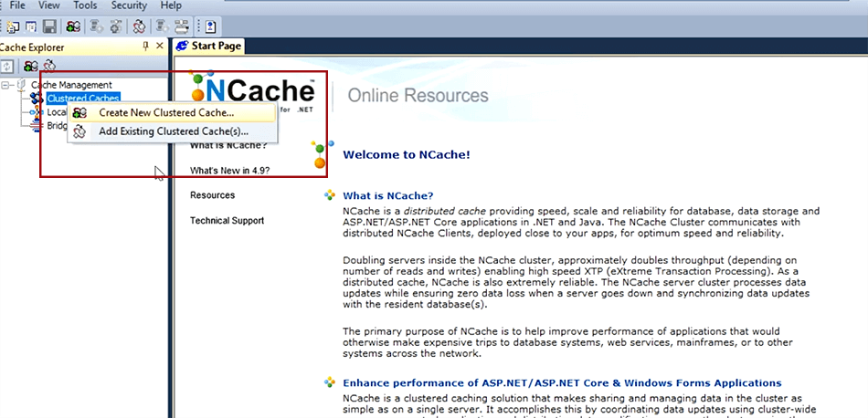Choose Add Existing Clustered Cache(s)... menu entry
Image resolution: width=868 pixels, height=418 pixels.
172,131
